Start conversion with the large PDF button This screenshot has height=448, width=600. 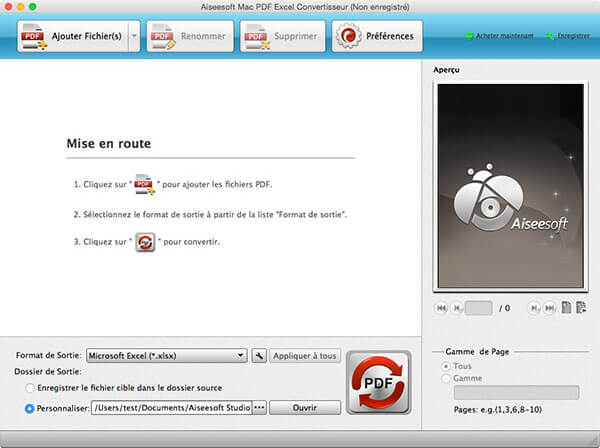(x=378, y=383)
